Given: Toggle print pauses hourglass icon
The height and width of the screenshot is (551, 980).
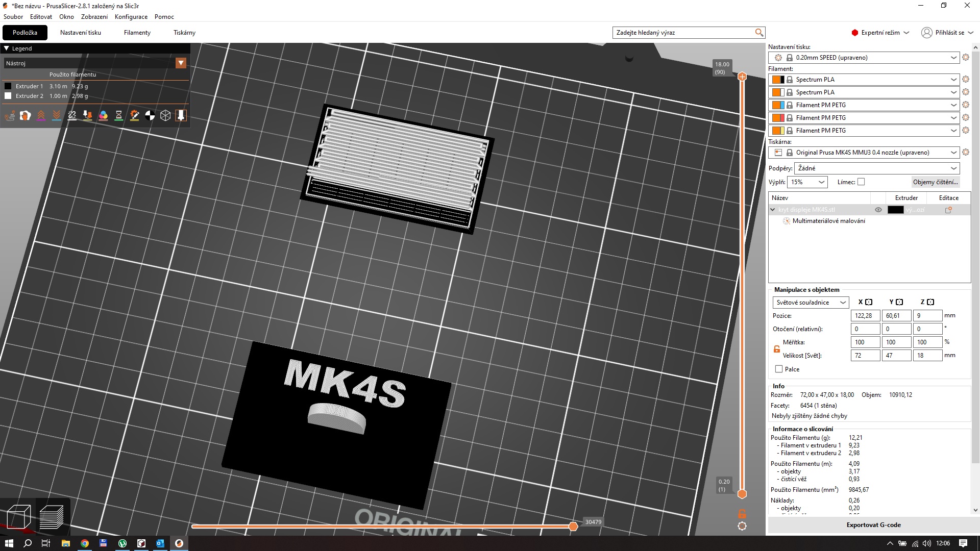Looking at the screenshot, I should (119, 116).
